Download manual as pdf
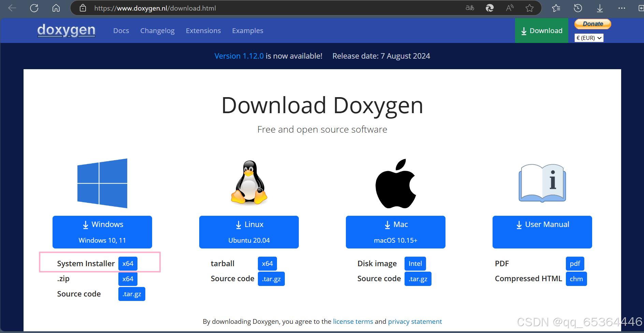 point(575,263)
